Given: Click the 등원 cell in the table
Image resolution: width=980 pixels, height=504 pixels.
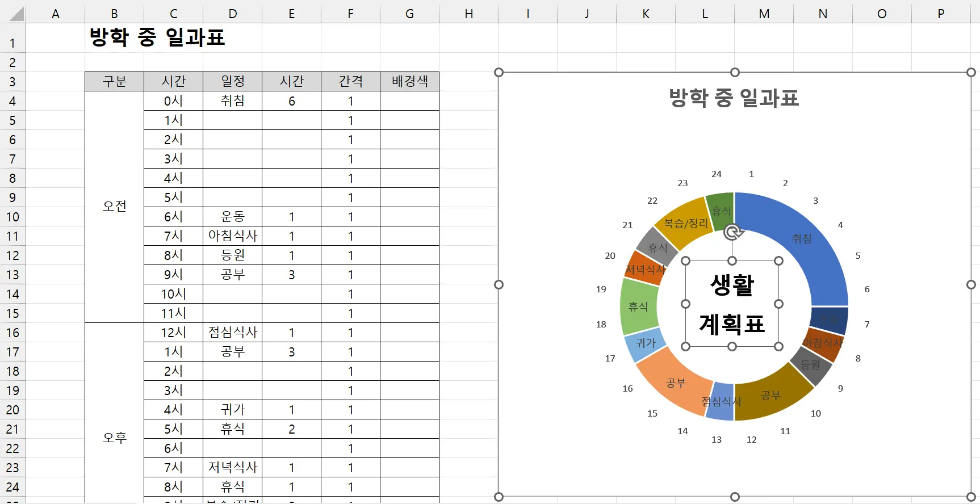Looking at the screenshot, I should point(233,255).
